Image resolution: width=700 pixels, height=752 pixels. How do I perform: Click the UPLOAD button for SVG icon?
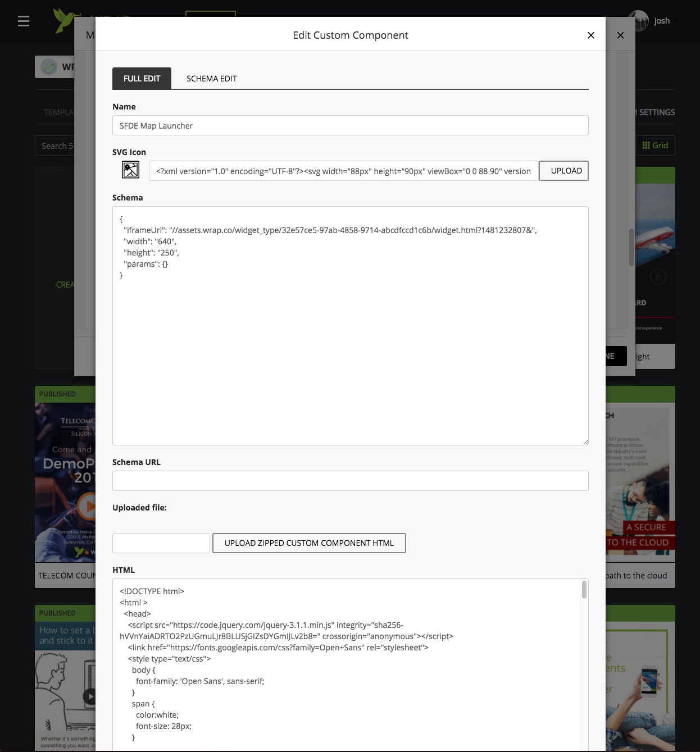[x=564, y=171]
